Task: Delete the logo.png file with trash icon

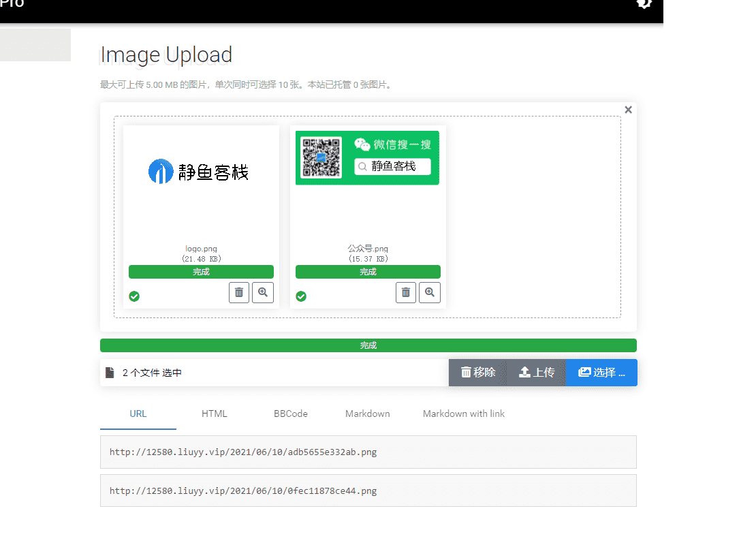Action: [x=239, y=292]
